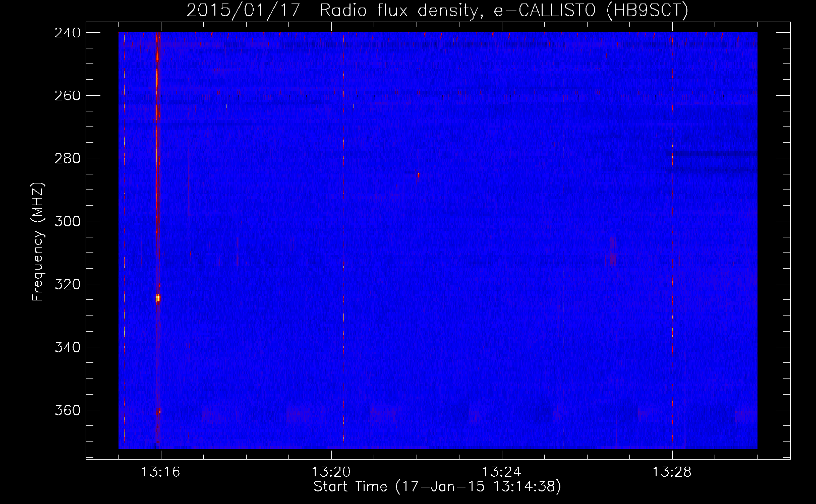This screenshot has height=504, width=816.
Task: Click the 13:16 time tick label
Action: tap(160, 472)
